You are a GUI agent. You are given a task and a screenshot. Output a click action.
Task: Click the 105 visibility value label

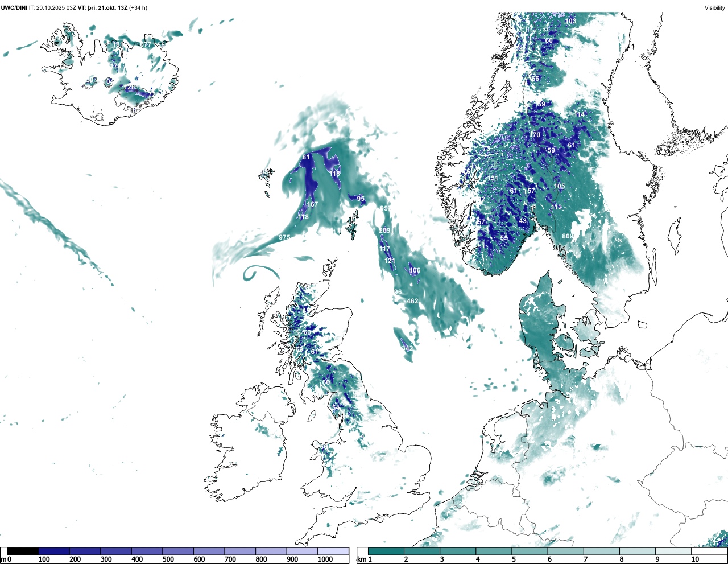pyautogui.click(x=560, y=186)
